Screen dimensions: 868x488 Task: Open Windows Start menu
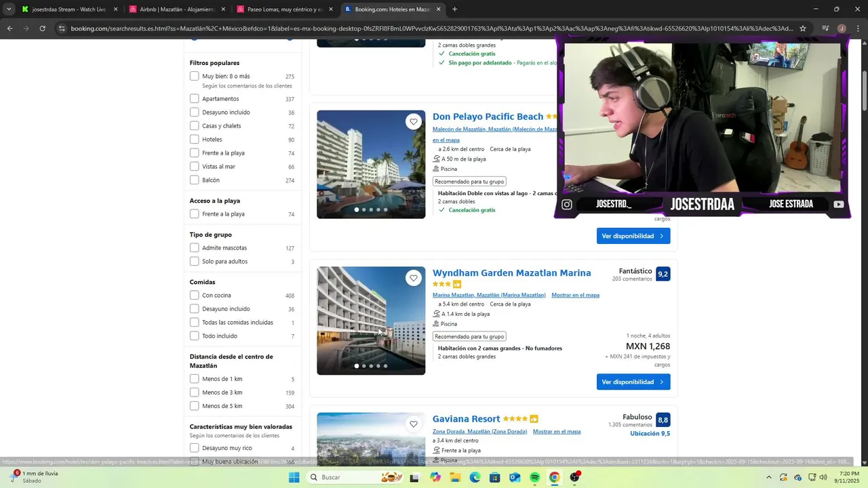coord(294,477)
